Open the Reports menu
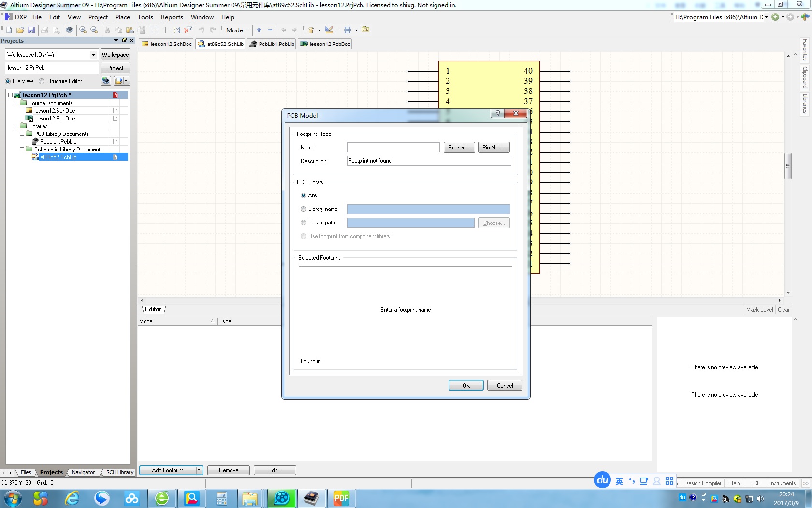This screenshot has width=812, height=508. [172, 17]
